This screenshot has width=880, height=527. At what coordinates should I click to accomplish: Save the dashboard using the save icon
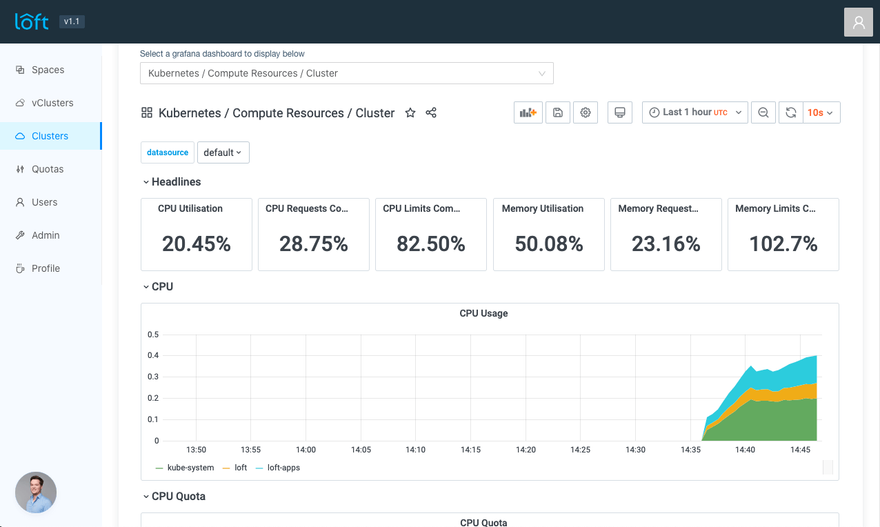[558, 113]
